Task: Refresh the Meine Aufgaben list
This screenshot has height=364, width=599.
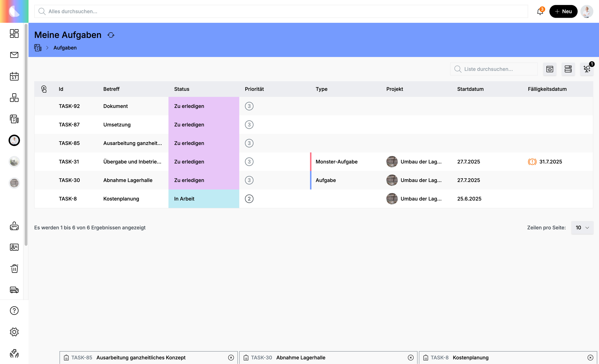Action: click(x=111, y=35)
